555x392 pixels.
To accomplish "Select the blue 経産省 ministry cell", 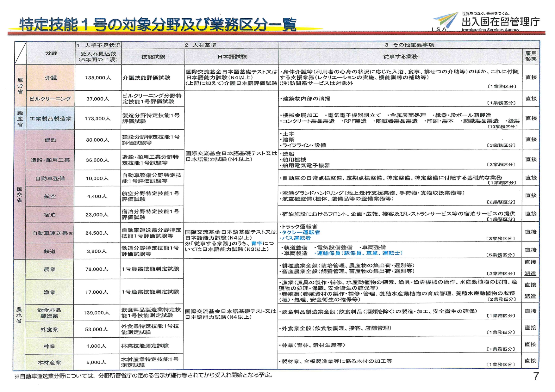I will (x=20, y=119).
